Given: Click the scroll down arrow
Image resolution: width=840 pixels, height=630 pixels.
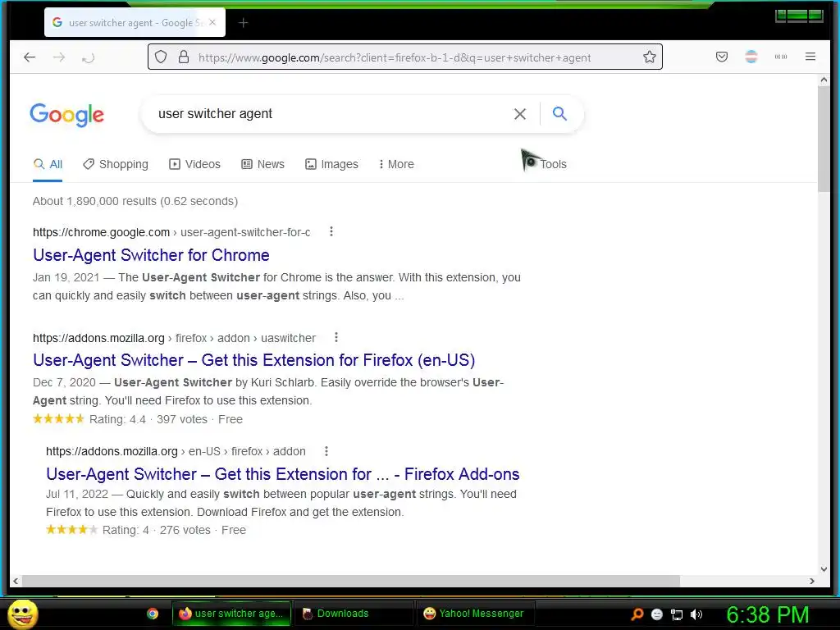Looking at the screenshot, I should pos(824,569).
